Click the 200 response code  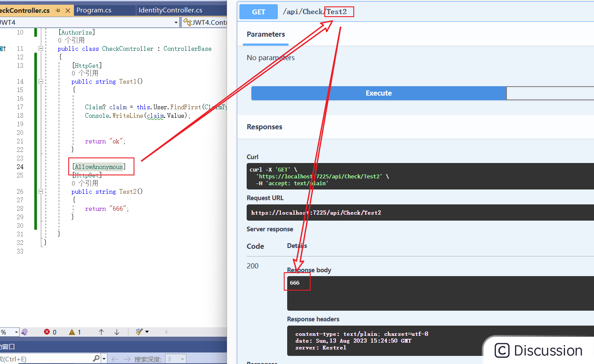tap(253, 266)
